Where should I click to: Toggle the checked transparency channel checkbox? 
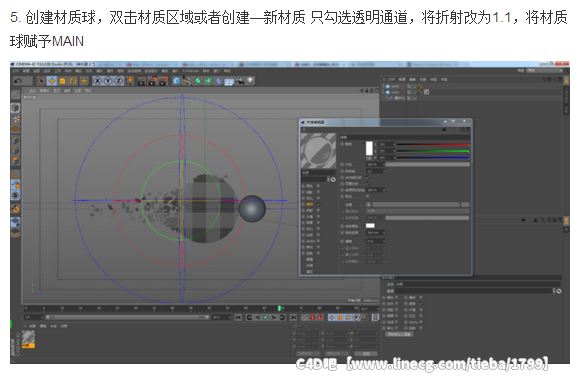coord(318,204)
